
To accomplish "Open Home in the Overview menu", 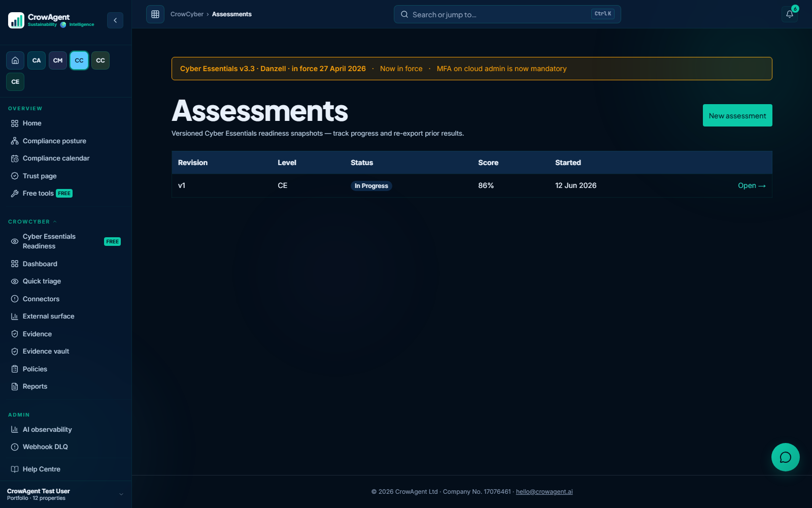I will [65, 123].
